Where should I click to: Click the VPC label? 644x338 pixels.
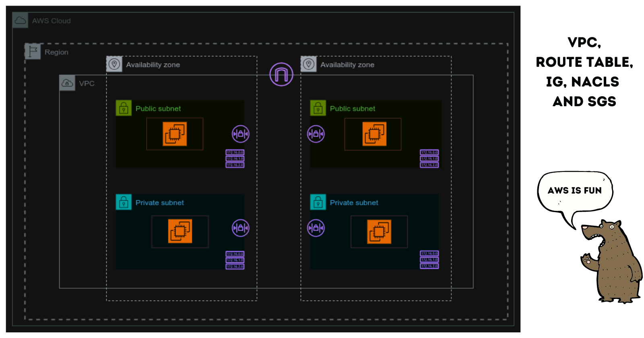coord(87,84)
